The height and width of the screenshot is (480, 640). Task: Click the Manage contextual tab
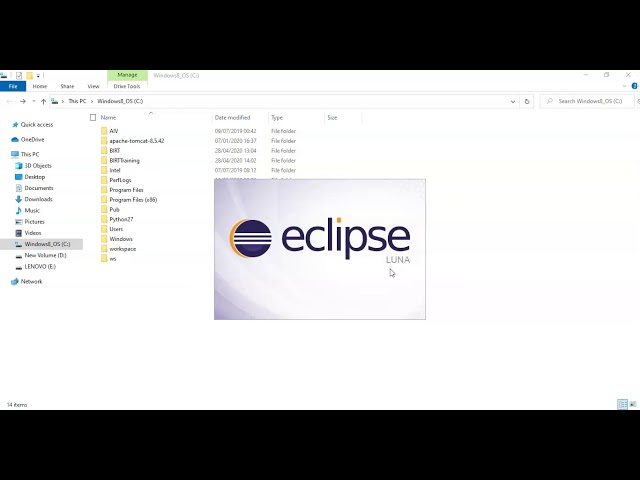coord(127,75)
